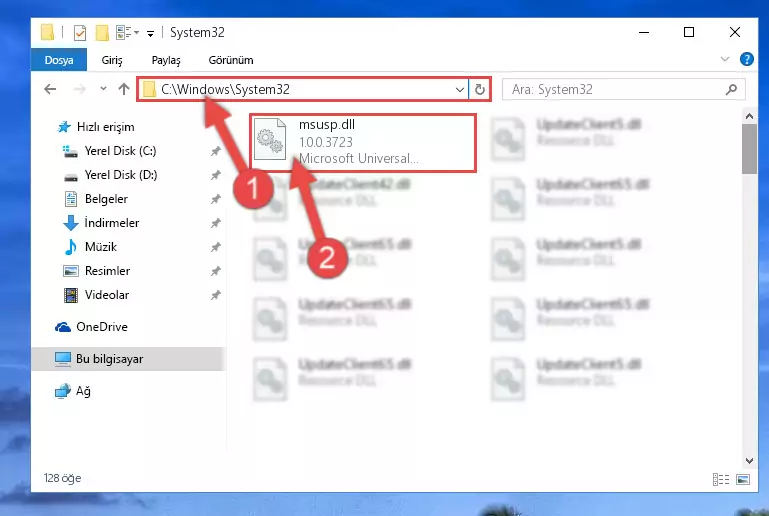Open the Help question mark icon
Screen dimensions: 769x516
[x=746, y=59]
